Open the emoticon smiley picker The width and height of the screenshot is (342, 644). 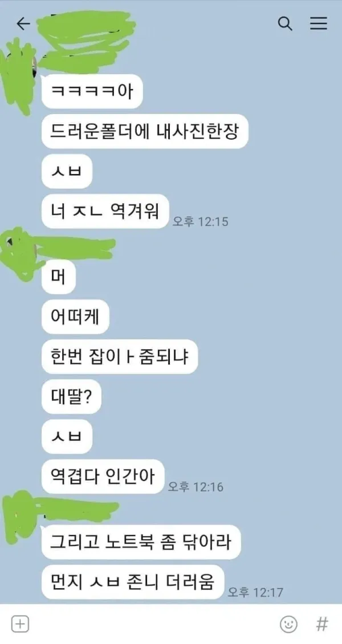[288, 624]
